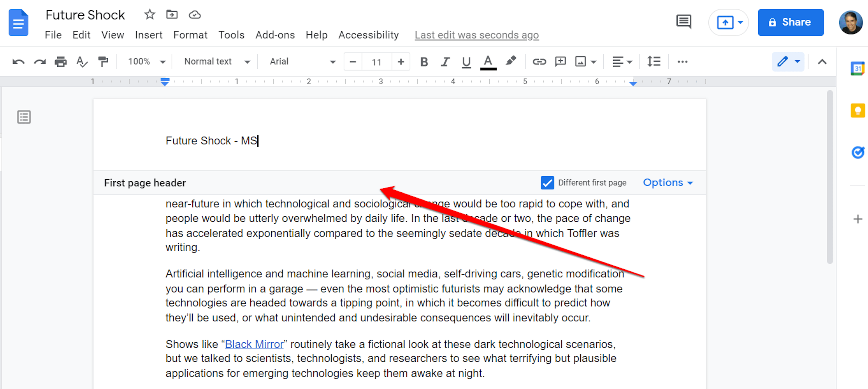Screen dimensions: 868x389
Task: Expand the header Options dropdown
Action: point(668,183)
